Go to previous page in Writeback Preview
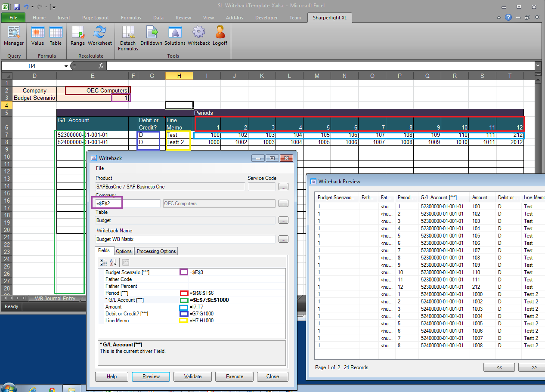The width and height of the screenshot is (545, 392). tap(499, 367)
